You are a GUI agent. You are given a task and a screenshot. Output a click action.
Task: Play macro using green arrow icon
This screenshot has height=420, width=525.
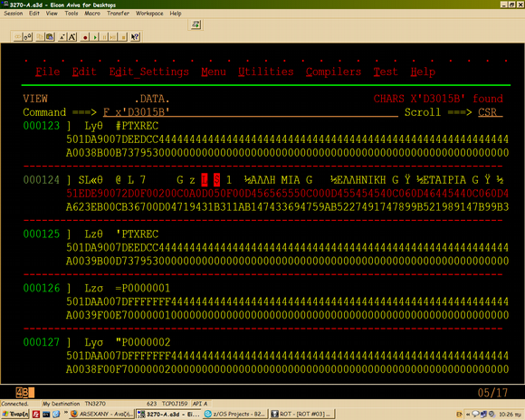tap(95, 37)
